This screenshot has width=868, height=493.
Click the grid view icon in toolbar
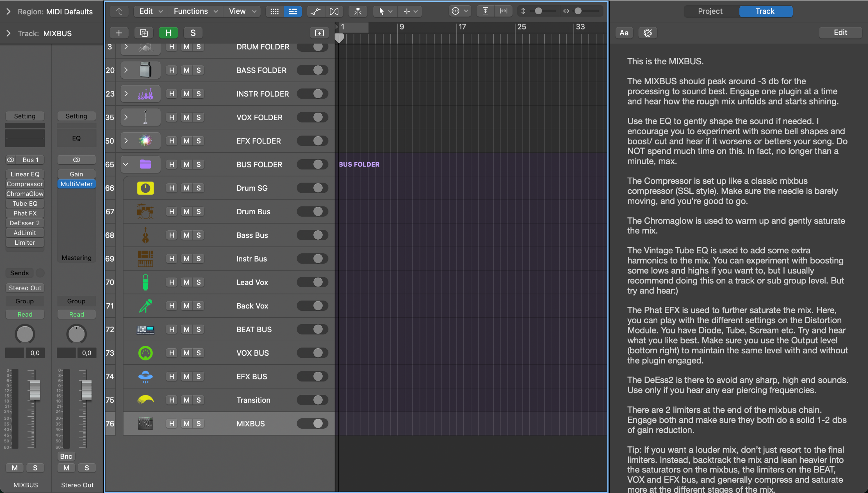(274, 11)
